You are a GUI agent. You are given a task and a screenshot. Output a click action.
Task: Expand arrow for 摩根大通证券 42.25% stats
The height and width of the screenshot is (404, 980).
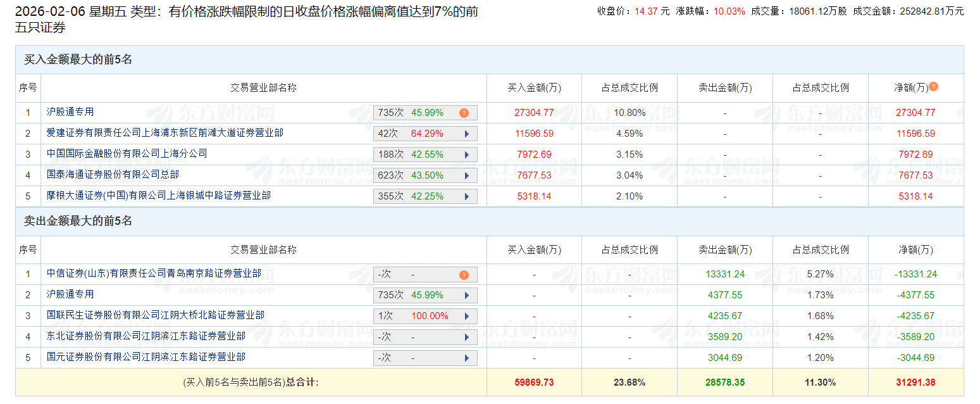click(x=467, y=196)
